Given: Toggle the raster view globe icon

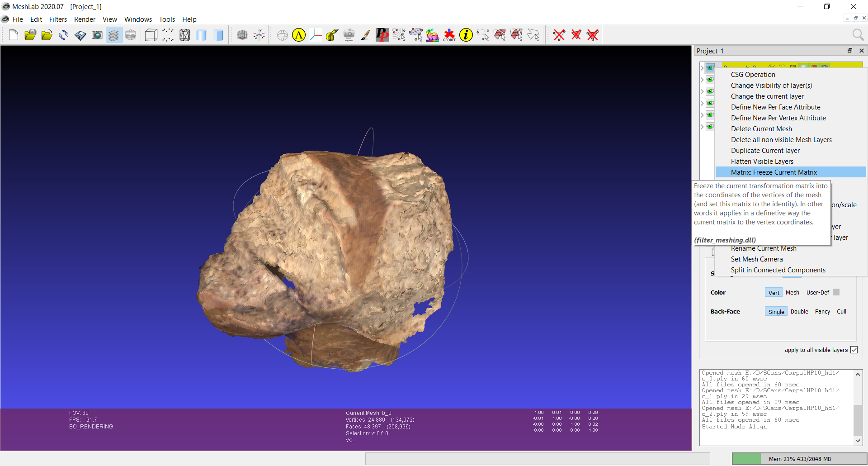Looking at the screenshot, I should (x=131, y=35).
